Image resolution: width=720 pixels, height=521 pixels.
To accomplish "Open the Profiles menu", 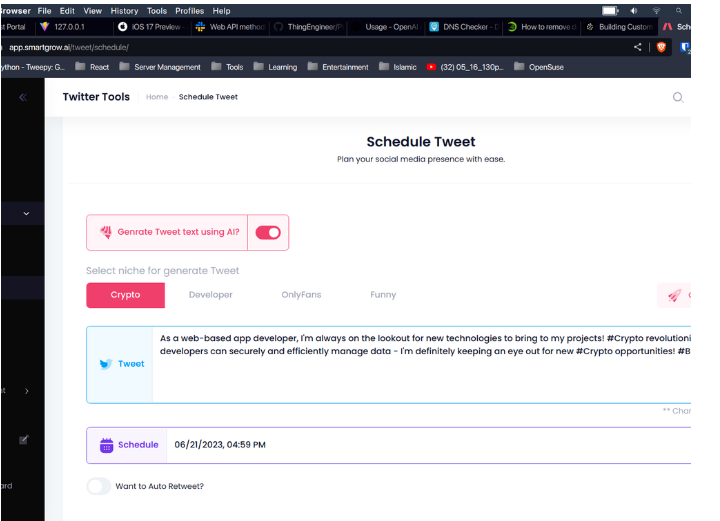I will [x=190, y=11].
